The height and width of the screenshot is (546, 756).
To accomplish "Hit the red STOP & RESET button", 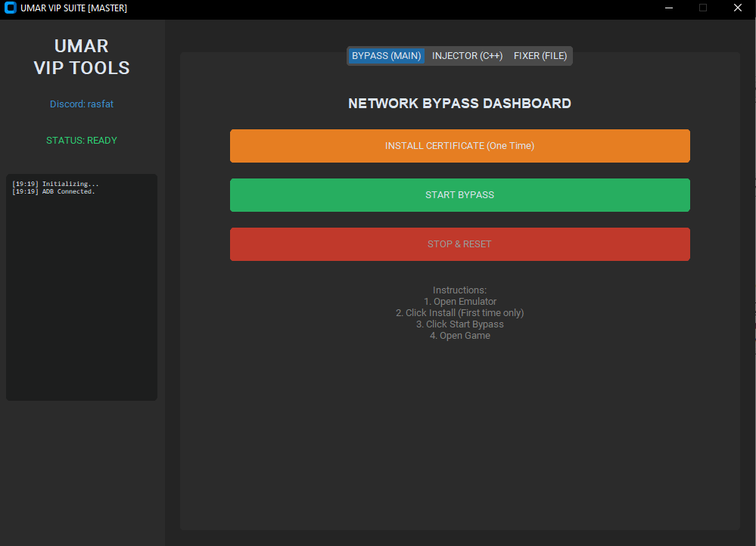I will [459, 244].
